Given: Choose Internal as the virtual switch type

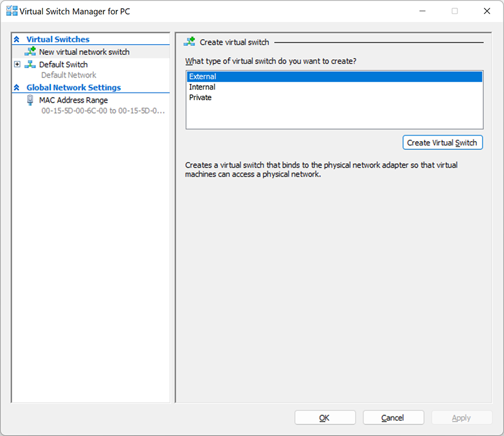Looking at the screenshot, I should tap(202, 87).
